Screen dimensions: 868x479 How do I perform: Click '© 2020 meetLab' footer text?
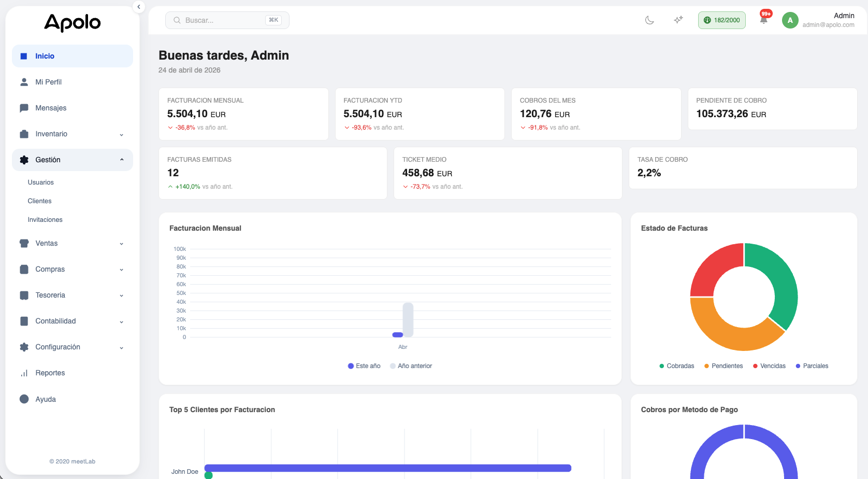pyautogui.click(x=73, y=461)
